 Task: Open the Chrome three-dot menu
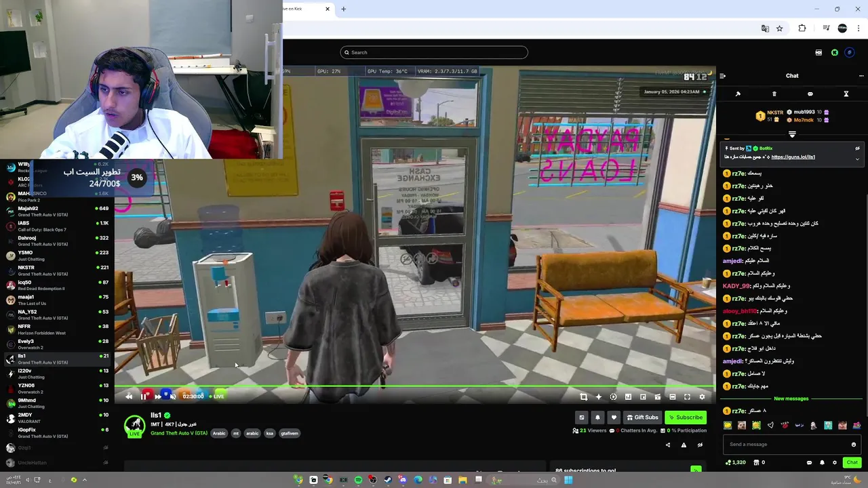[859, 28]
